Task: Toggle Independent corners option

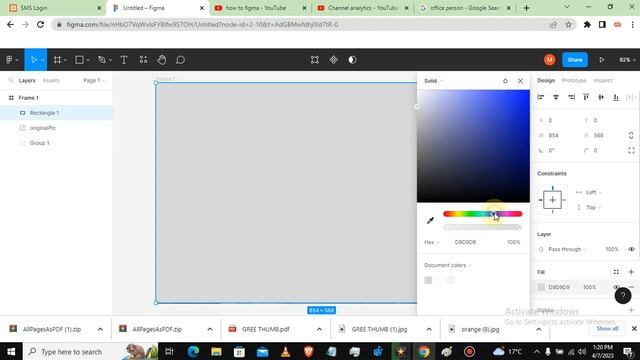Action: [x=631, y=151]
